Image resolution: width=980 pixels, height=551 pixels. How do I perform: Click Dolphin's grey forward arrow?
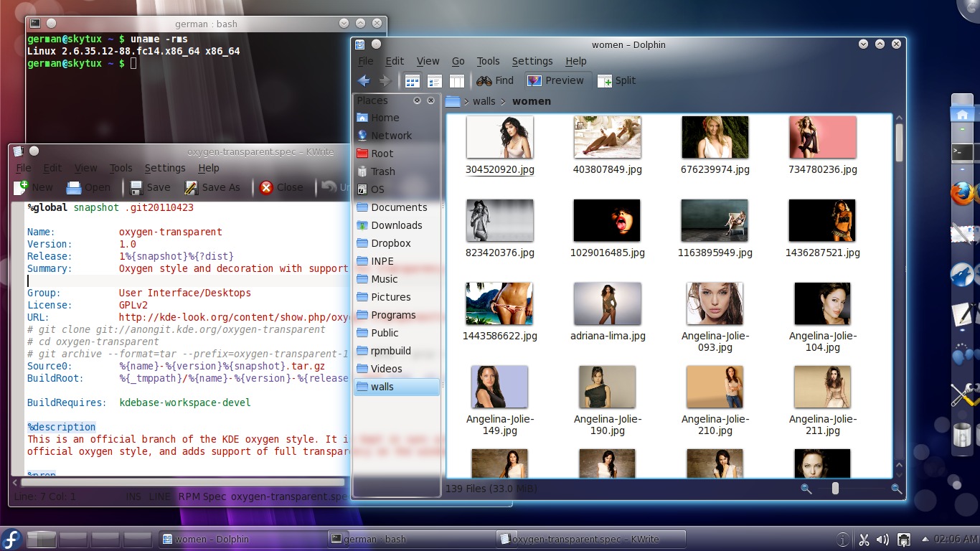[x=385, y=81]
